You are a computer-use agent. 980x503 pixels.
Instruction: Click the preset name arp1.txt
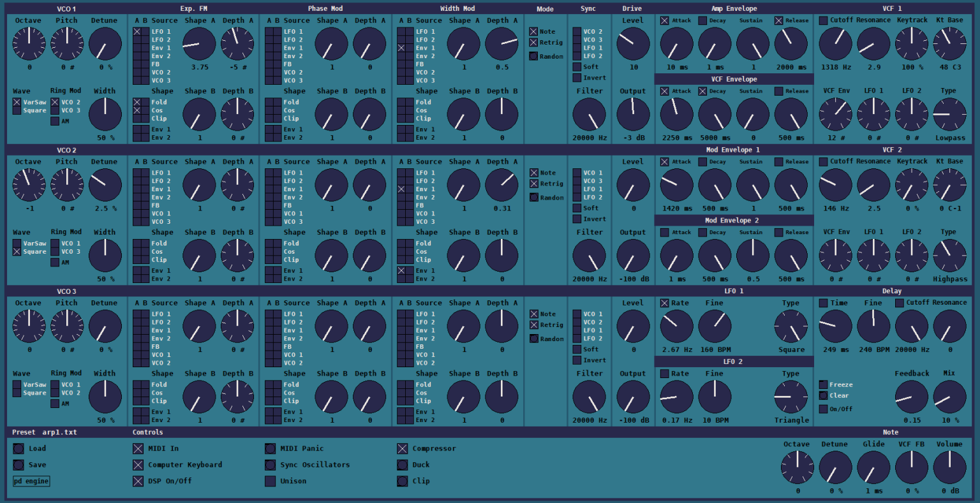59,432
